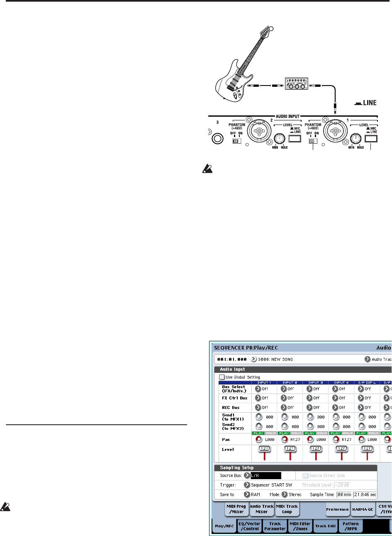This screenshot has width=392, height=536.
Task: Turn the Send2 knob for INPUT 4
Action: coord(336,426)
